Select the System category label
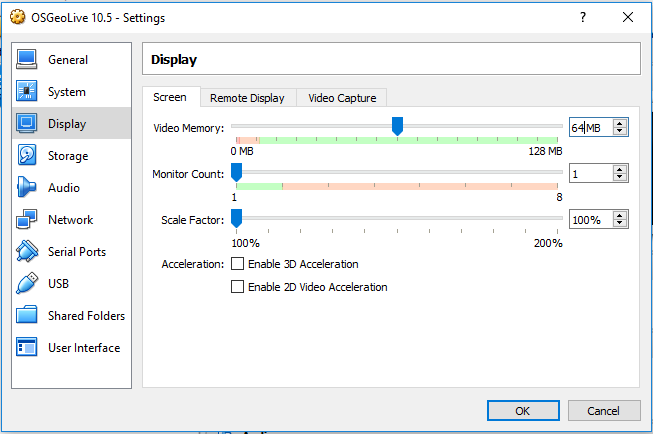 click(67, 92)
